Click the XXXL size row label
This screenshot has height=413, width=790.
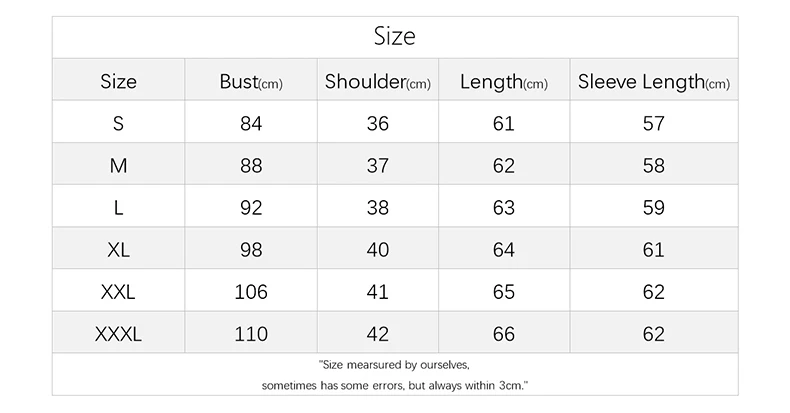click(118, 334)
